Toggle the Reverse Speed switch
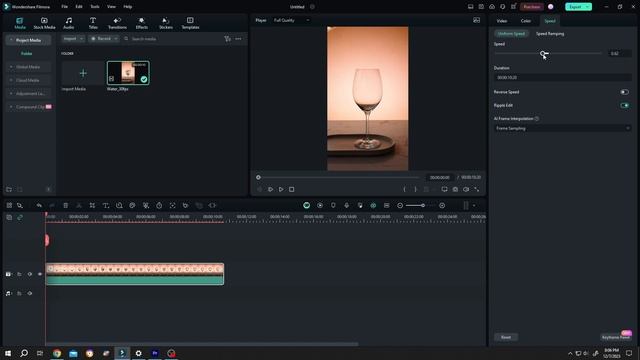Screen dimensions: 640x360 624,92
